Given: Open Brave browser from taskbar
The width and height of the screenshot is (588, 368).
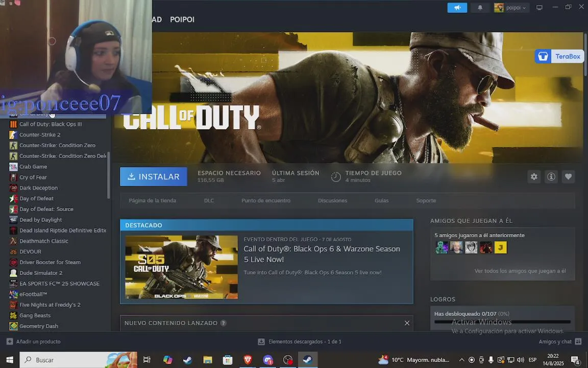Looking at the screenshot, I should click(248, 360).
